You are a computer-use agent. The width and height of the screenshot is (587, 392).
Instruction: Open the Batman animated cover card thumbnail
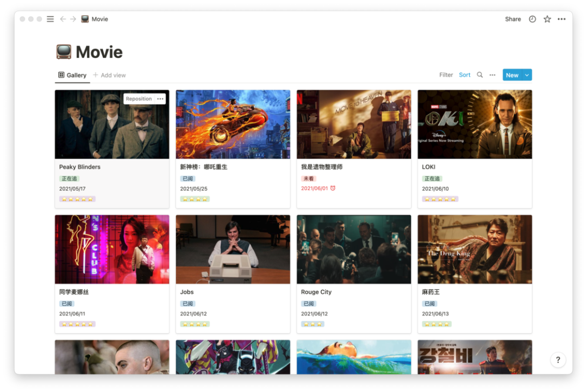pyautogui.click(x=233, y=357)
